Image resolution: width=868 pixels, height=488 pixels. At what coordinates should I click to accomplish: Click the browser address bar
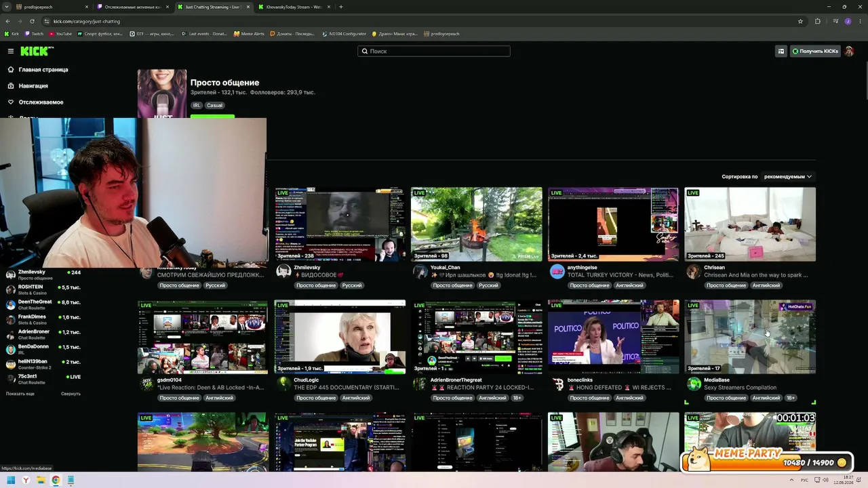point(420,21)
